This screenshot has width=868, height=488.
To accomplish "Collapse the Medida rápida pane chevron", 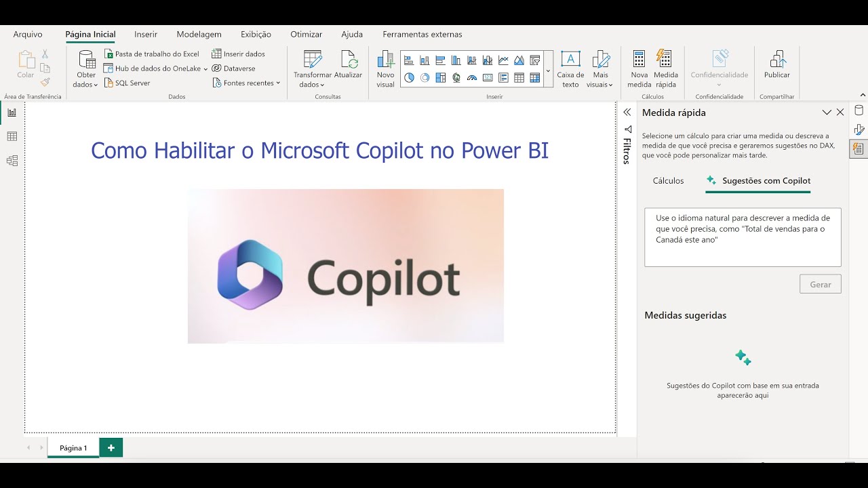I will (x=827, y=113).
